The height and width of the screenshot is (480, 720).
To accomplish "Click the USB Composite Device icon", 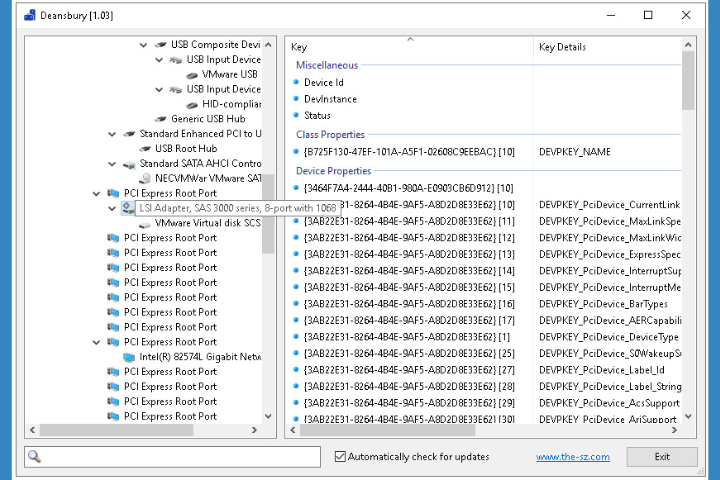I will [160, 45].
